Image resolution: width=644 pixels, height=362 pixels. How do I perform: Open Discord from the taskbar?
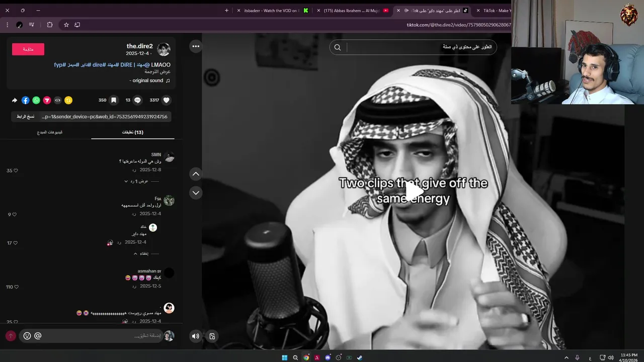328,357
